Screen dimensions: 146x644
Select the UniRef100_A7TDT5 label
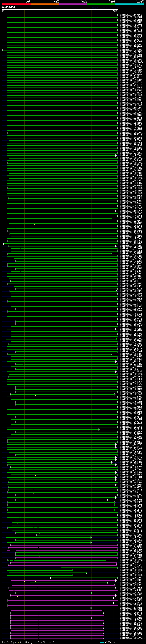pyautogui.click(x=131, y=424)
